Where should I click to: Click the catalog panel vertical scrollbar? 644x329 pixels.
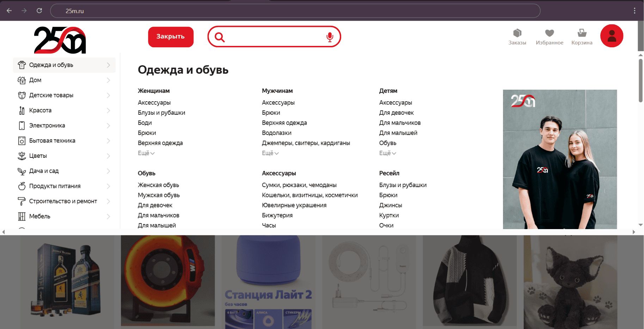[x=640, y=81]
